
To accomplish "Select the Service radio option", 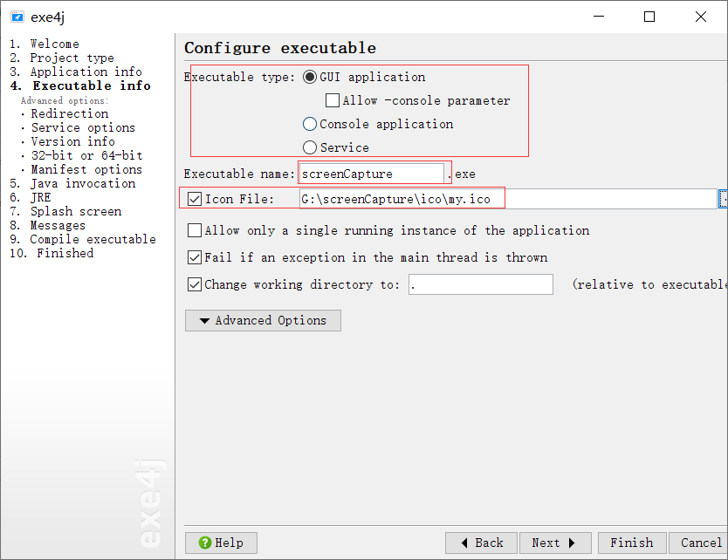I will point(310,147).
